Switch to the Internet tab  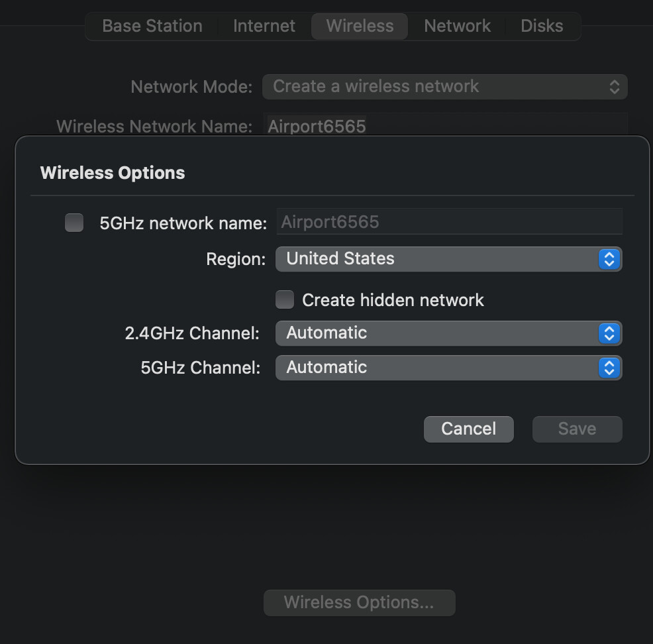[264, 27]
